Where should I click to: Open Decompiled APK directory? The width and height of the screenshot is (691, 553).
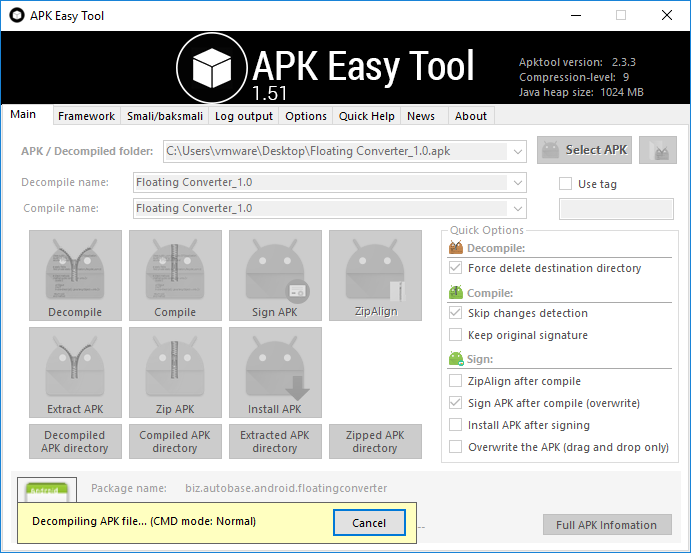pyautogui.click(x=75, y=442)
